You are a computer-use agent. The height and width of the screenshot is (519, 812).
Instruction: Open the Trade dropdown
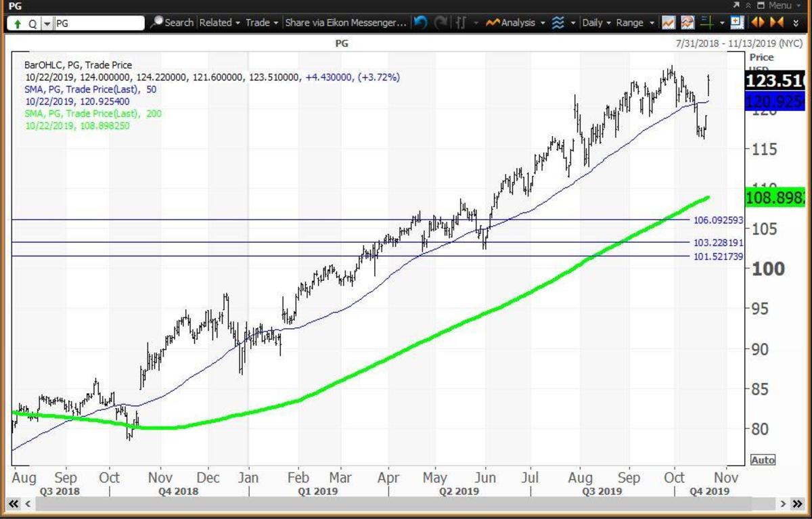[x=262, y=22]
